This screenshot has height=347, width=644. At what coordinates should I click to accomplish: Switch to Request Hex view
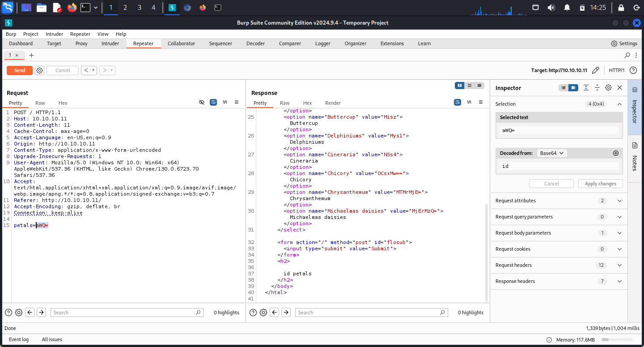click(63, 103)
